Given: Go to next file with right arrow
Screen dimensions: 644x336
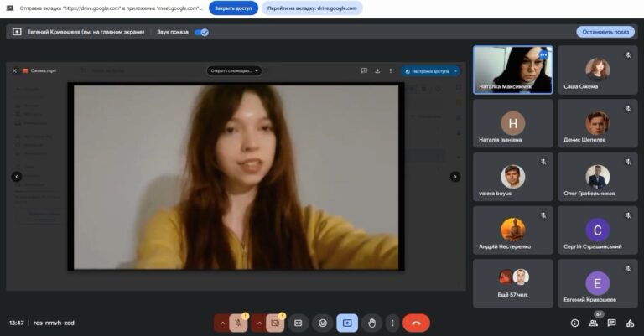Looking at the screenshot, I should [x=455, y=177].
